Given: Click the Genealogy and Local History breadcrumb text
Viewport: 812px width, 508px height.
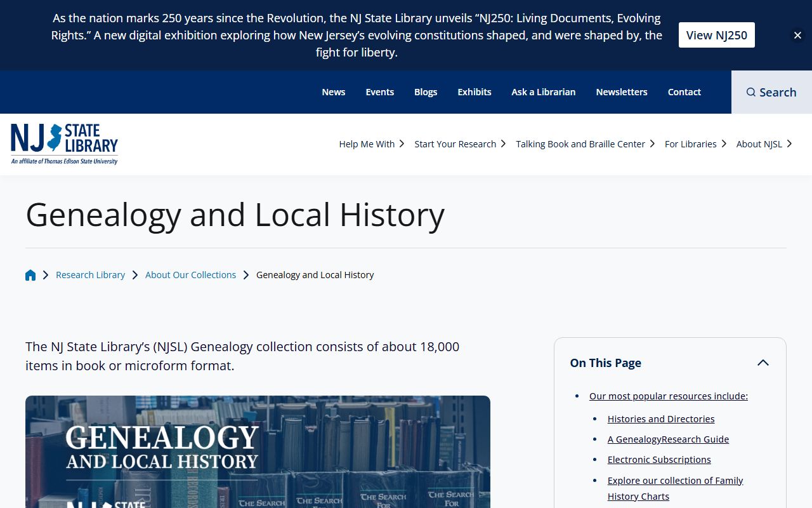Looking at the screenshot, I should (x=315, y=275).
